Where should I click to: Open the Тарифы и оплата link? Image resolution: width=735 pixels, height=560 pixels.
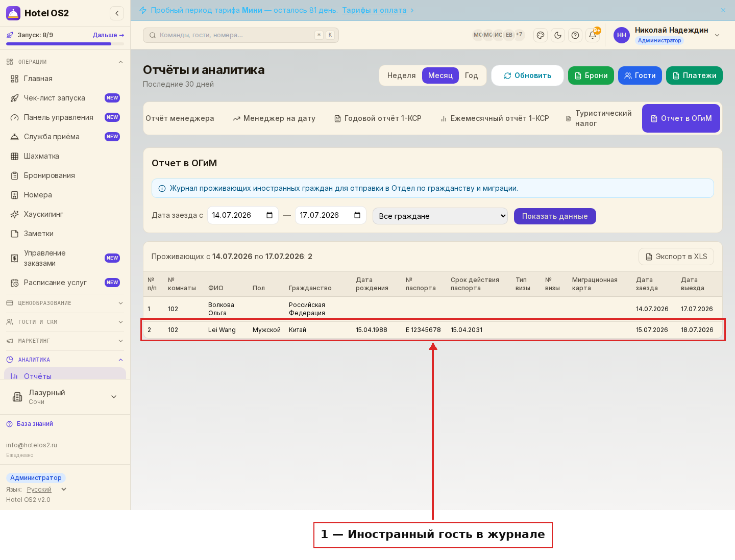pos(374,10)
